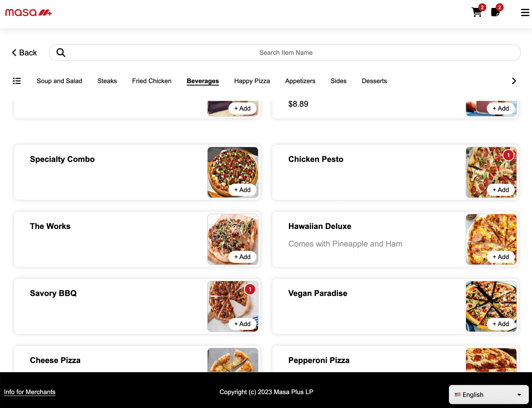Open the Fried Chicken tab
This screenshot has width=532, height=408.
click(152, 81)
